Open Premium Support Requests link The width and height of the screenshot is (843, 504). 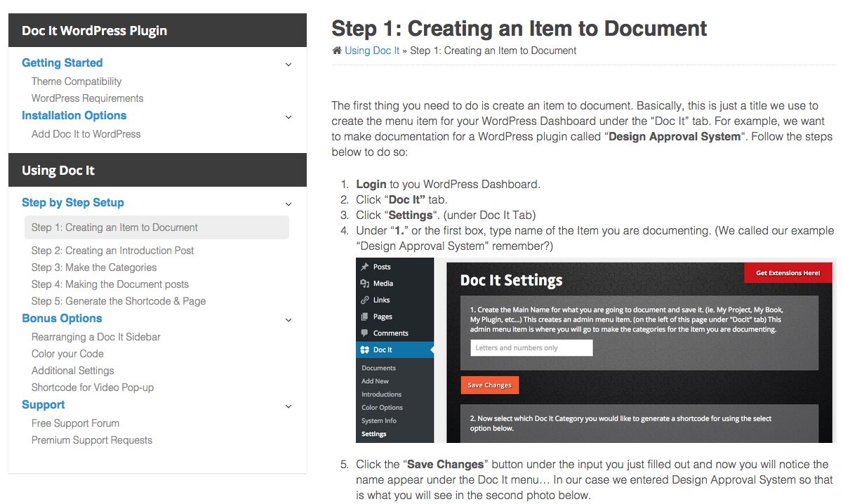[x=92, y=440]
